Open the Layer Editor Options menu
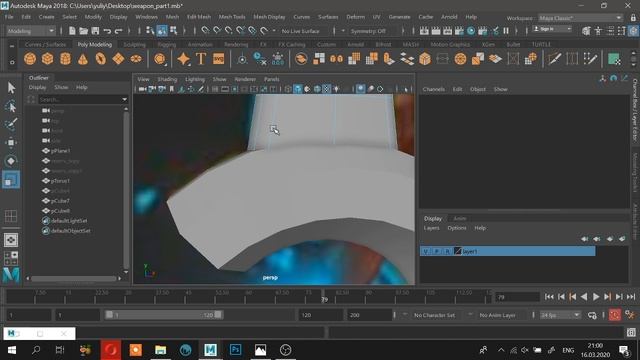Image resolution: width=640 pixels, height=360 pixels. pyautogui.click(x=457, y=228)
